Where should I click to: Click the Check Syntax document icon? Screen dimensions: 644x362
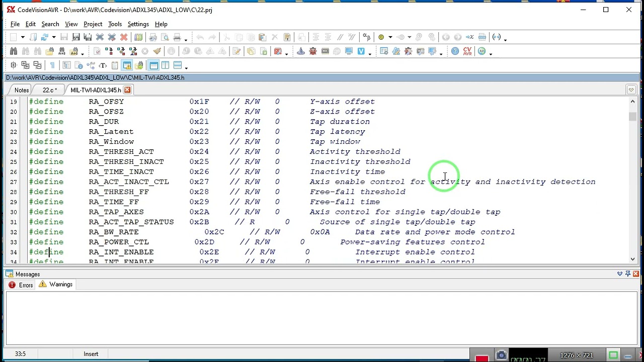coord(97,51)
